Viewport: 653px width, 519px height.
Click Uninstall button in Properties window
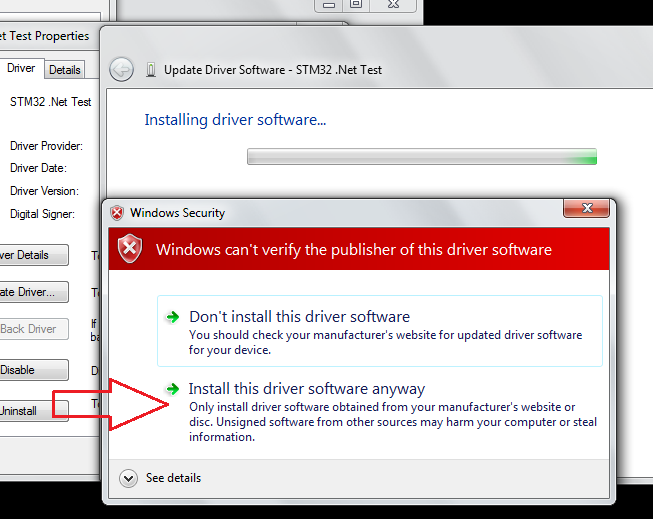34,411
